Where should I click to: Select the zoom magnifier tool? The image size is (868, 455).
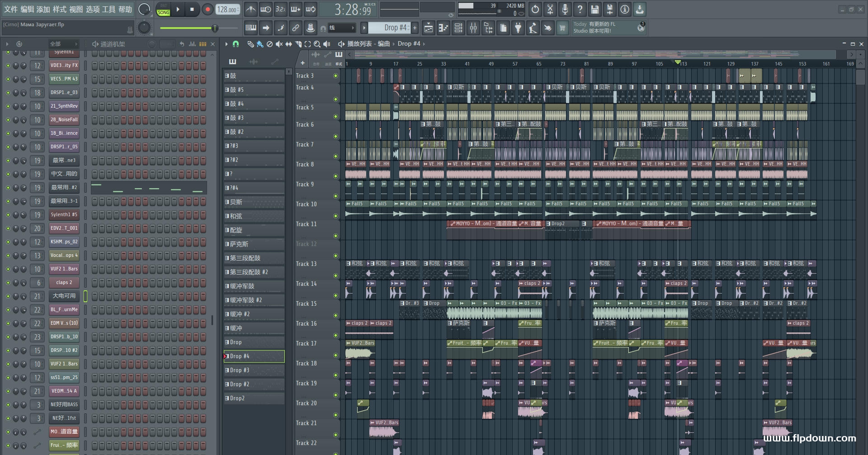[317, 44]
